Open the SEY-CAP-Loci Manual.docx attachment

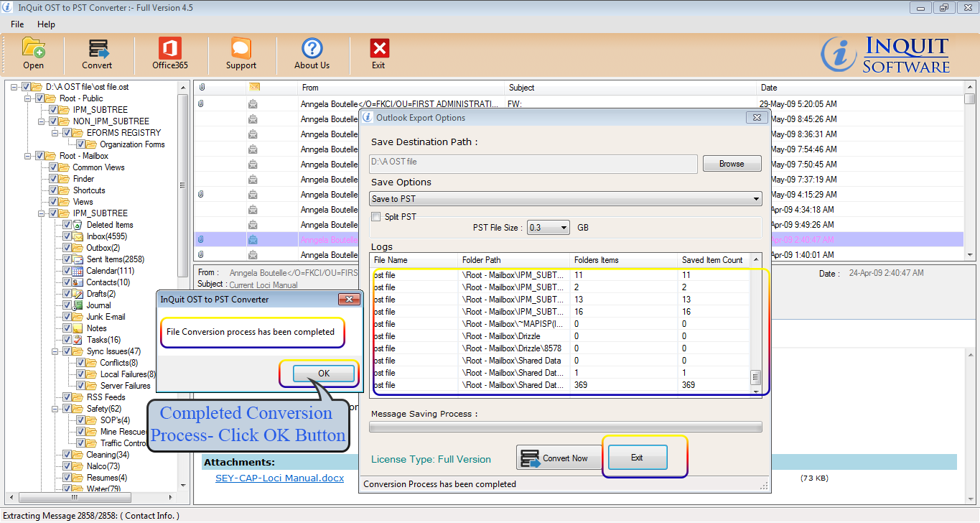(x=279, y=478)
